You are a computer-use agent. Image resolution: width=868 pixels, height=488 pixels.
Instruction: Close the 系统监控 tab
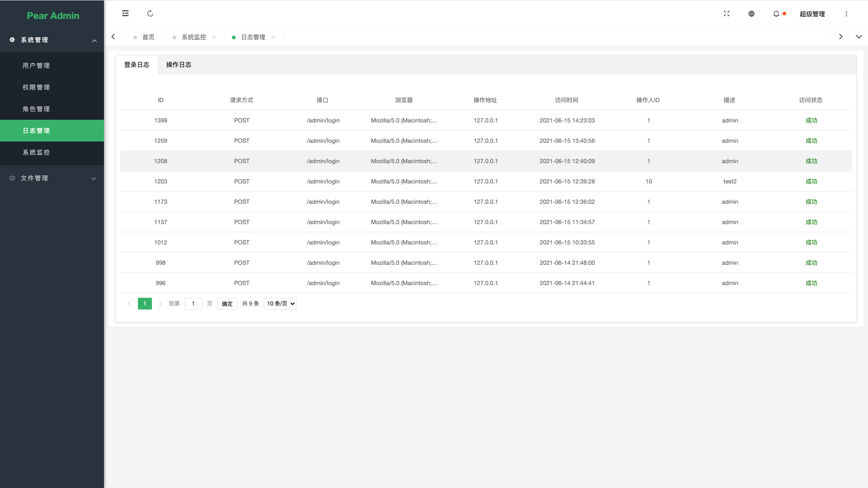pos(214,37)
